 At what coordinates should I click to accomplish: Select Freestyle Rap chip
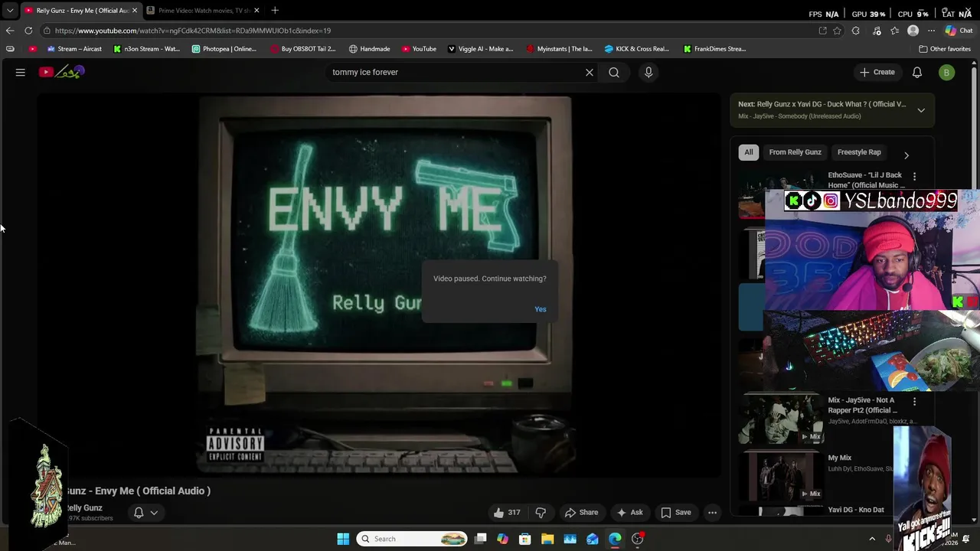pos(859,152)
